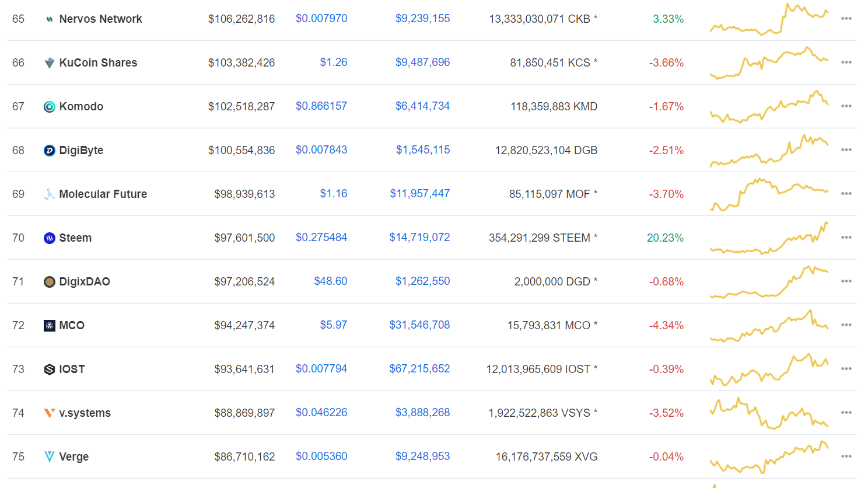Click MCO price $5.97

click(334, 325)
